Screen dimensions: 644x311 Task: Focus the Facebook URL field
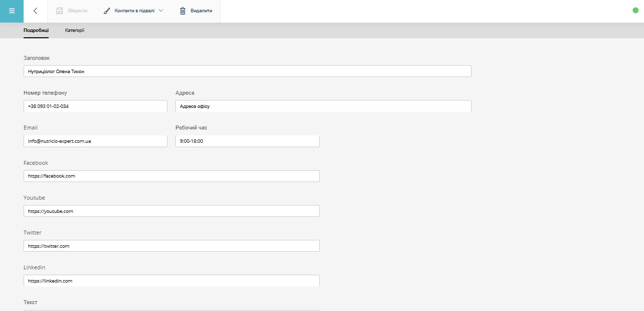click(171, 176)
